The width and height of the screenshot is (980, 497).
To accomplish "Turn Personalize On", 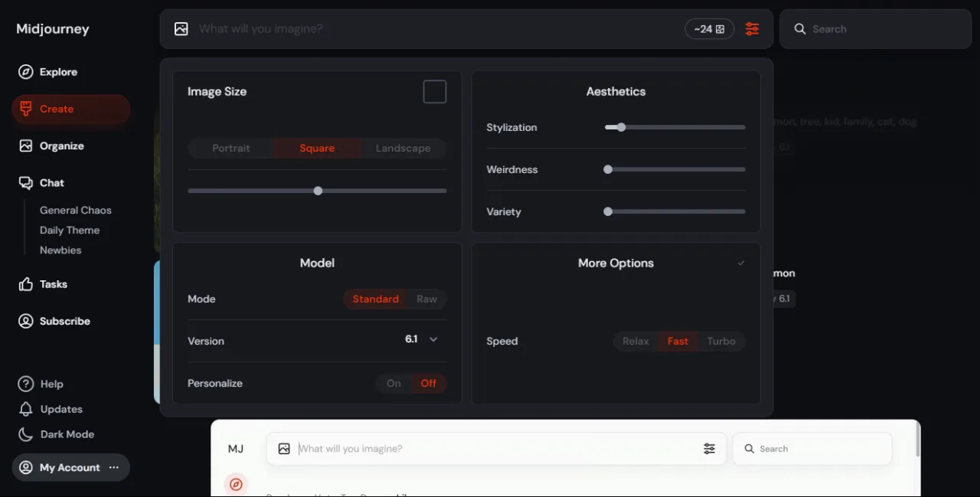I will tap(394, 383).
